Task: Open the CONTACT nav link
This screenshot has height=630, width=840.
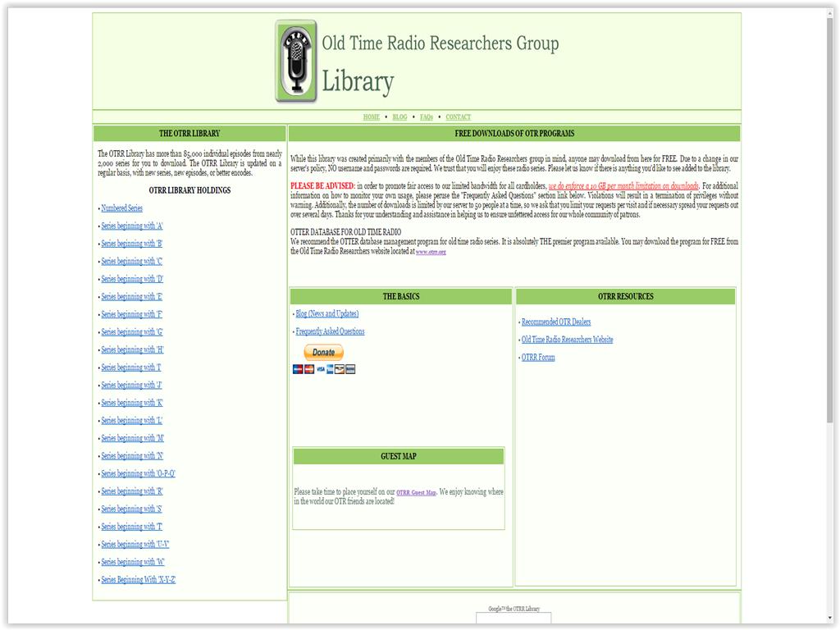Action: 458,116
